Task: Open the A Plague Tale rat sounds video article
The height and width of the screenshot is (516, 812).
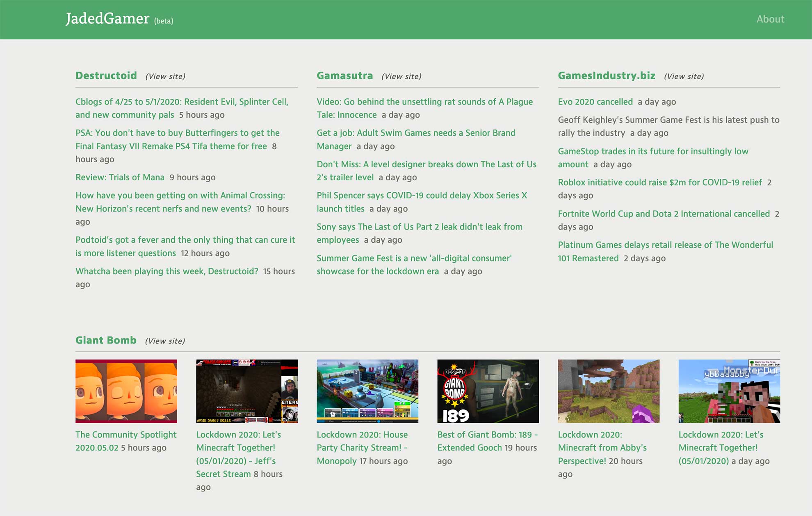Action: point(424,108)
